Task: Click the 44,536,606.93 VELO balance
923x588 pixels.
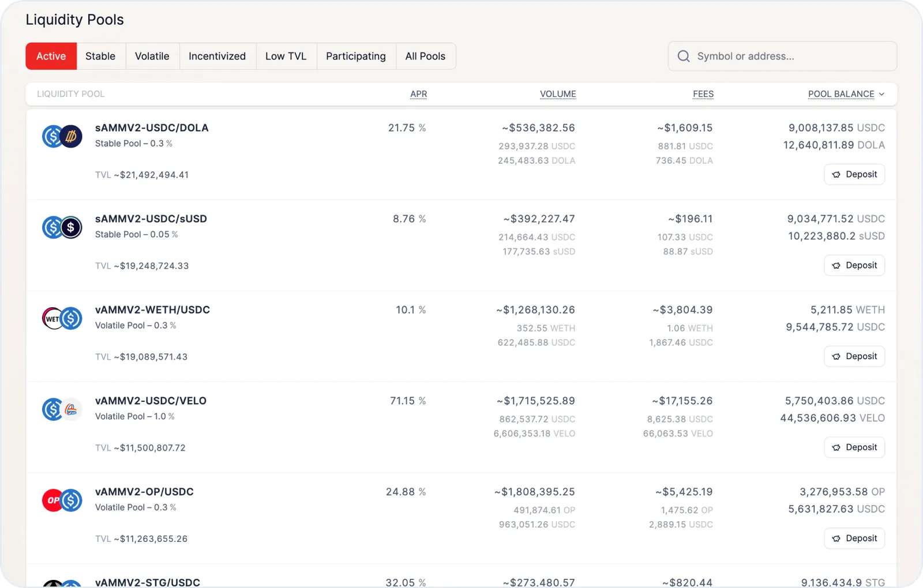Action: (832, 418)
